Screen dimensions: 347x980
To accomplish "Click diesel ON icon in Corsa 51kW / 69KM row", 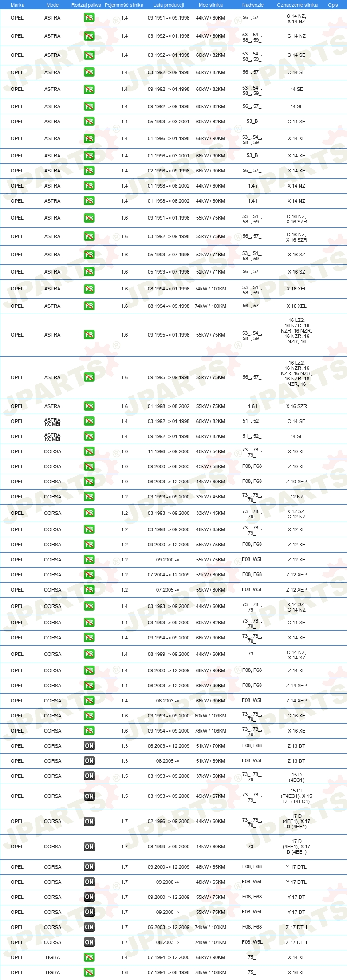I will point(89,761).
